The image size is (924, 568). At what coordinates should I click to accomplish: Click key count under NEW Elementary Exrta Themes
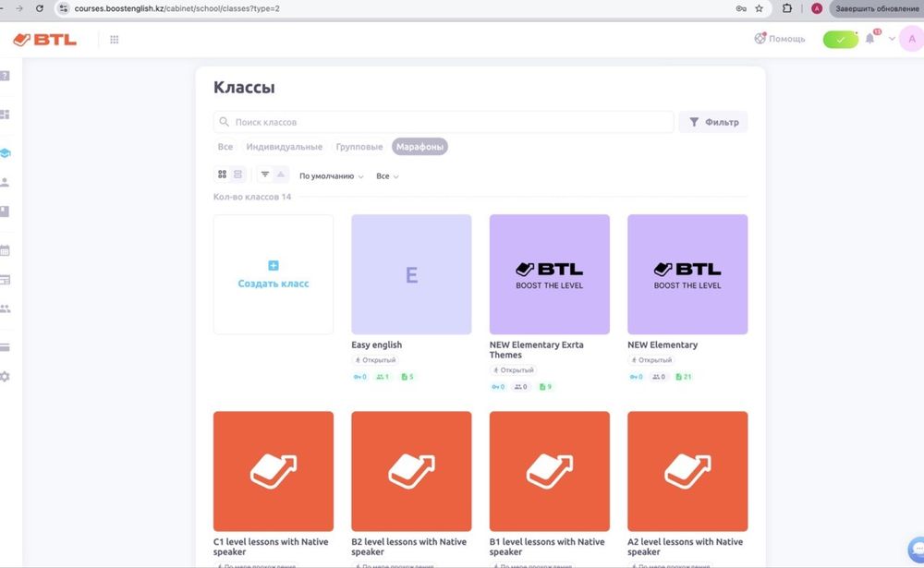coord(498,387)
